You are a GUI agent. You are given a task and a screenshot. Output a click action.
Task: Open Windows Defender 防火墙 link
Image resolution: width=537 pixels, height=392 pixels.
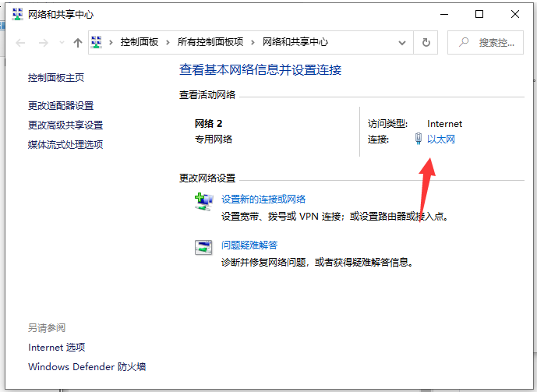click(x=87, y=367)
